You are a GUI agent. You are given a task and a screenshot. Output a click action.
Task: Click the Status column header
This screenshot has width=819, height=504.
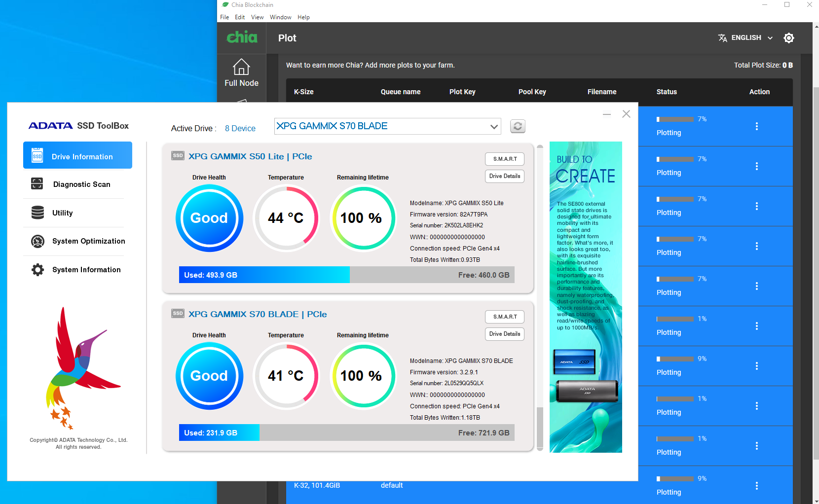667,92
